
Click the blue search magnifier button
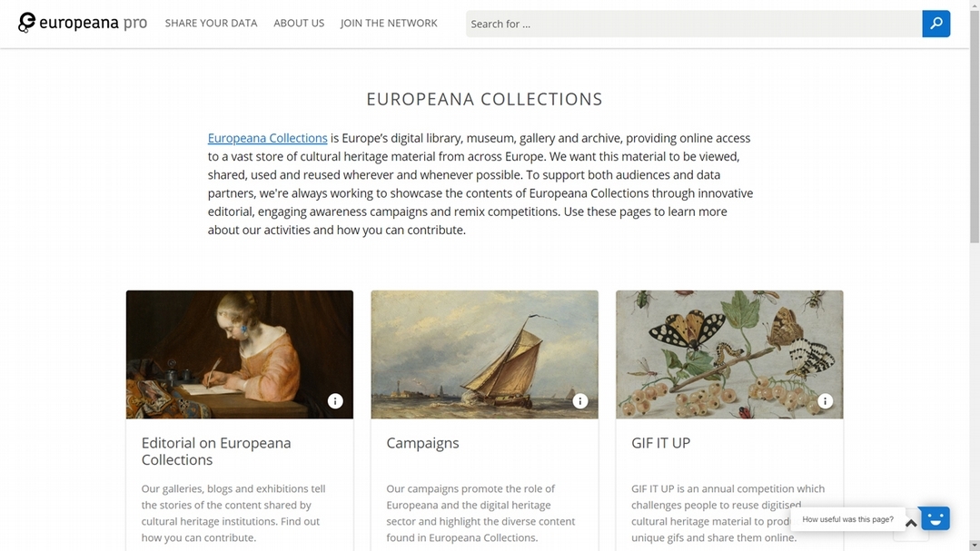tap(935, 24)
